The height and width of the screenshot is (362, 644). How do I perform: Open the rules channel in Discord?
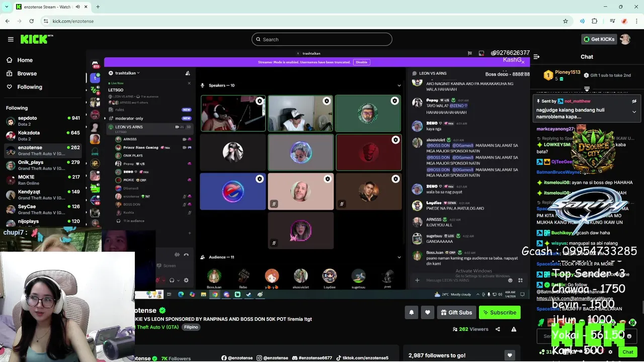149,110
